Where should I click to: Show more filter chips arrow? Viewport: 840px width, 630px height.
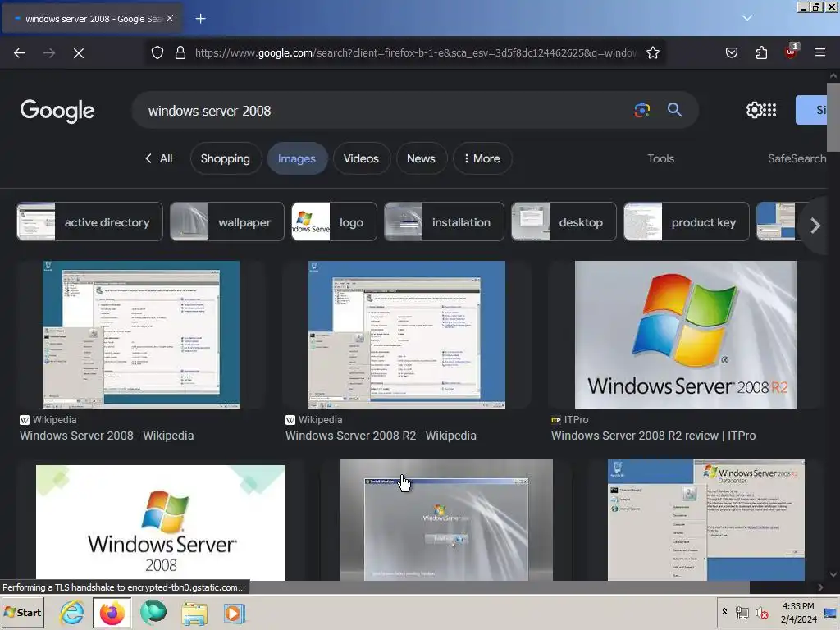pyautogui.click(x=815, y=225)
